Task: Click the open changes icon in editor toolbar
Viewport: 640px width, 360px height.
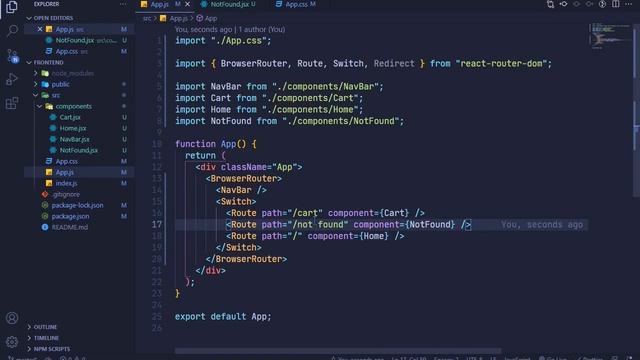Action: [551, 4]
